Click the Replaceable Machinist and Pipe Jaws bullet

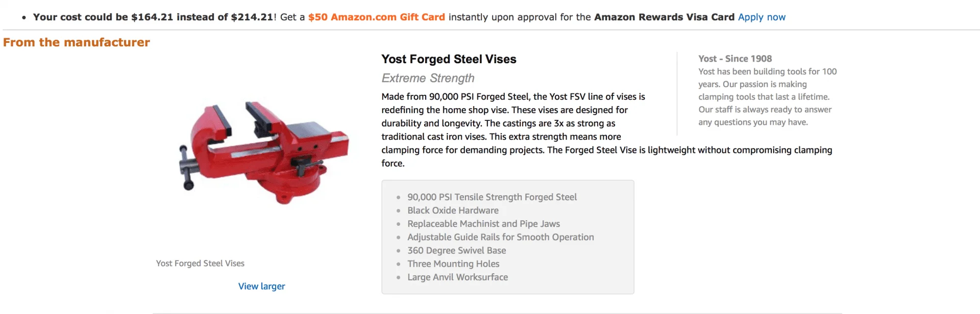(483, 224)
